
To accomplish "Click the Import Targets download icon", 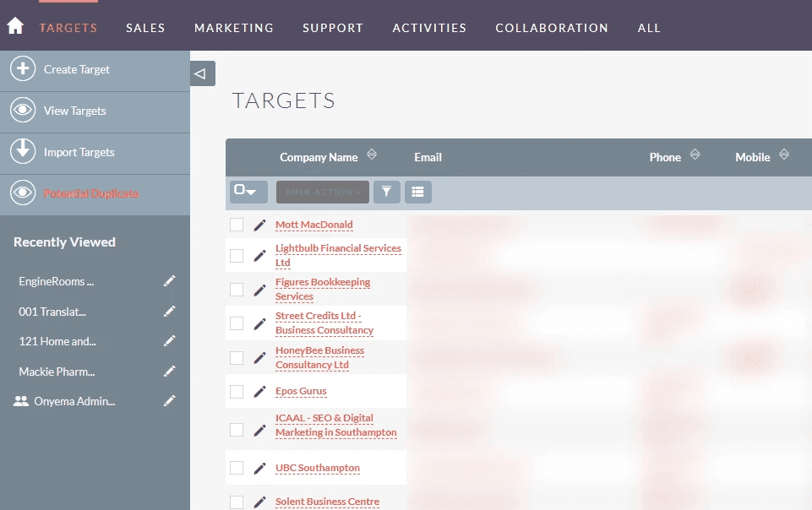I will click(23, 151).
